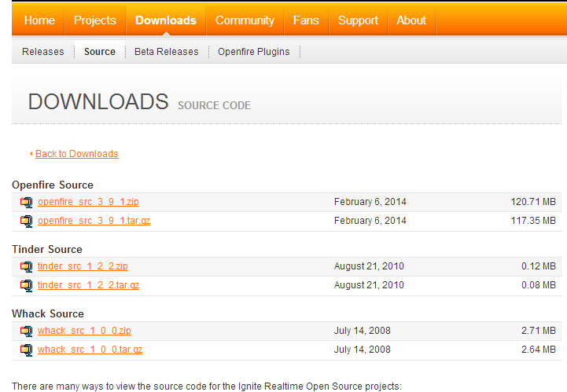Click the download icon beside tinder_src_1_2_2.tar.gz
The height and width of the screenshot is (392, 567).
point(27,285)
